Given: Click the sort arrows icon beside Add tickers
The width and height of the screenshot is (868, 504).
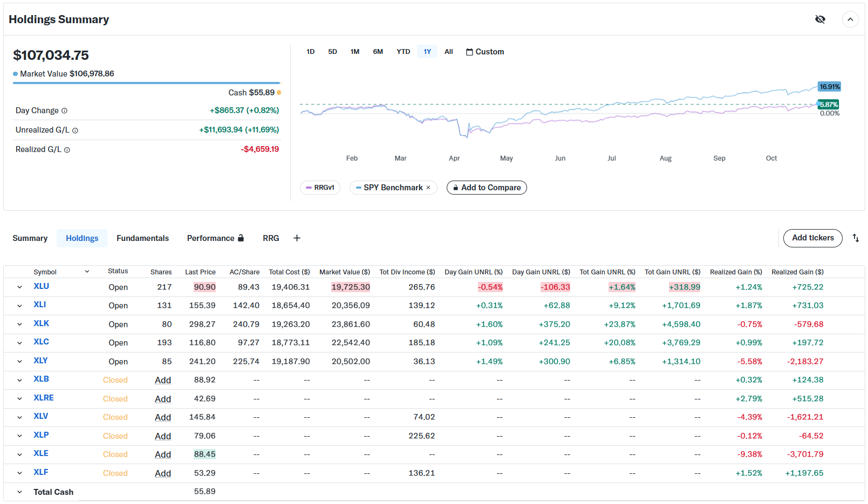Looking at the screenshot, I should (856, 238).
